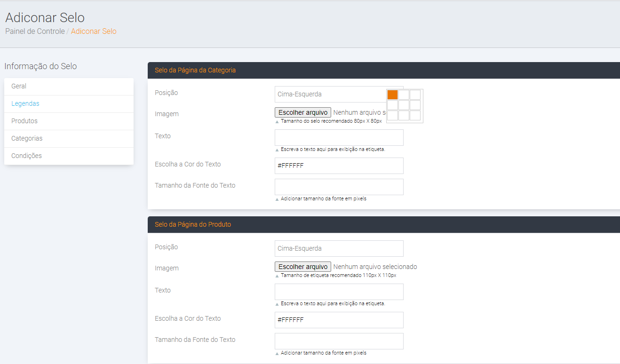Choose file for the category page seal image
The width and height of the screenshot is (620, 364).
click(303, 112)
